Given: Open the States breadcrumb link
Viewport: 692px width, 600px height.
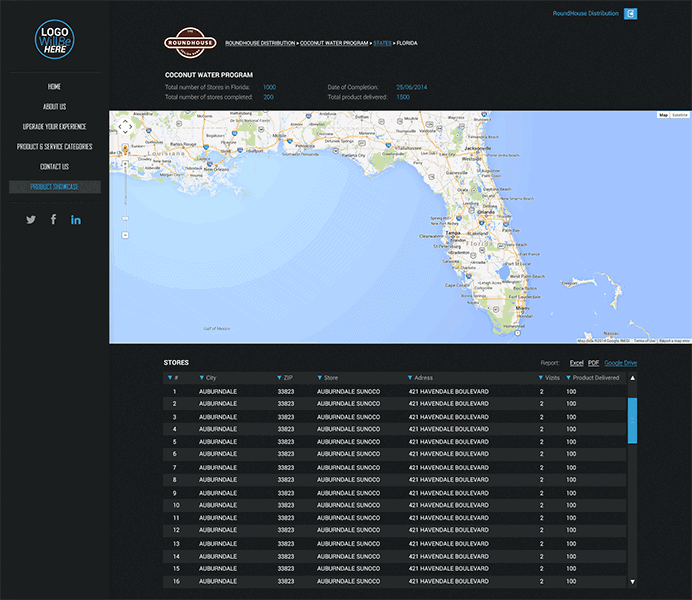Looking at the screenshot, I should tap(382, 43).
